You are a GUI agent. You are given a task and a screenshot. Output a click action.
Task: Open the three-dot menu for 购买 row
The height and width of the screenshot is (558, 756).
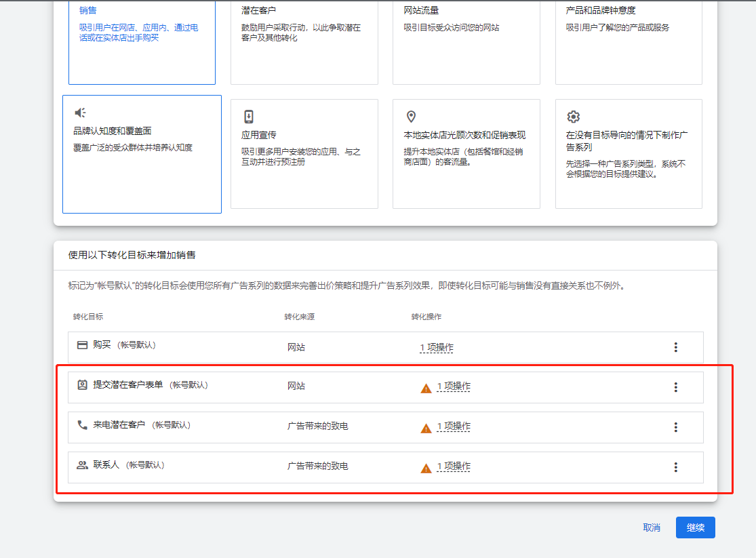[x=675, y=346]
